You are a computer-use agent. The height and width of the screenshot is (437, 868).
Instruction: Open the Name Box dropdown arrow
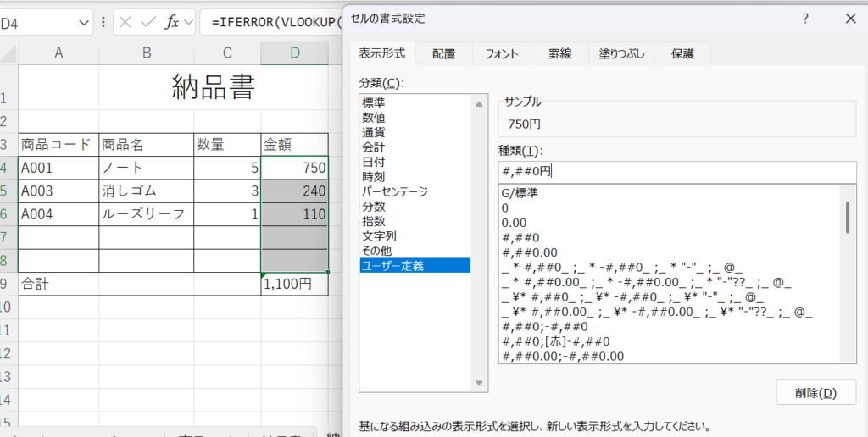pos(84,23)
